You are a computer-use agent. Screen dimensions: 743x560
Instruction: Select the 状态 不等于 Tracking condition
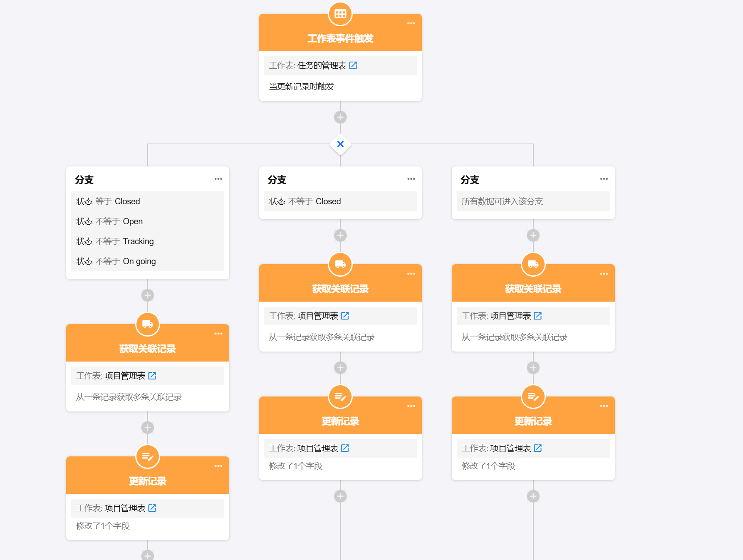(x=115, y=241)
